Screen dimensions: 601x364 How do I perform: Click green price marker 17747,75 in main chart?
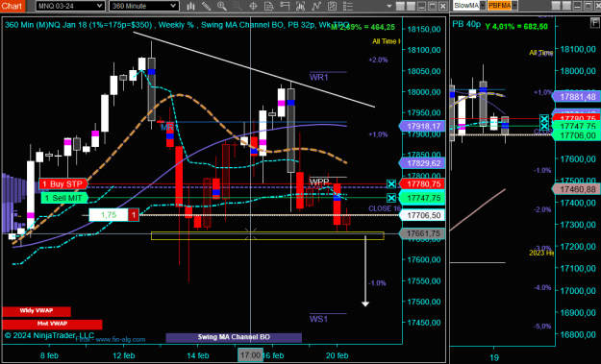tap(422, 198)
